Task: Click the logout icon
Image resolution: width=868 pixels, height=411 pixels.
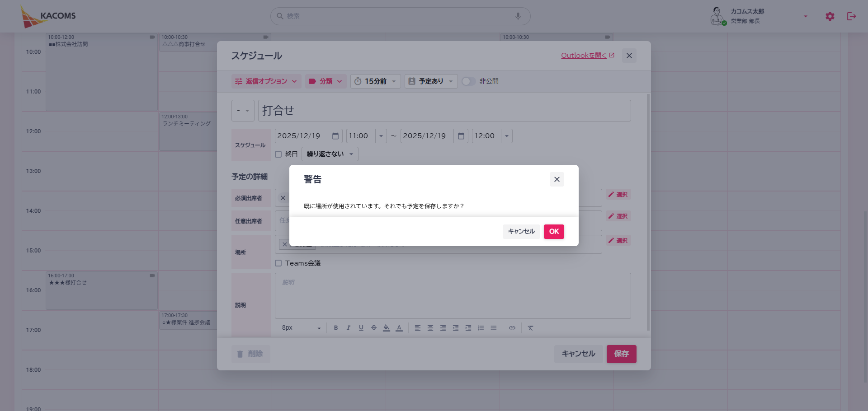Action: (x=851, y=16)
